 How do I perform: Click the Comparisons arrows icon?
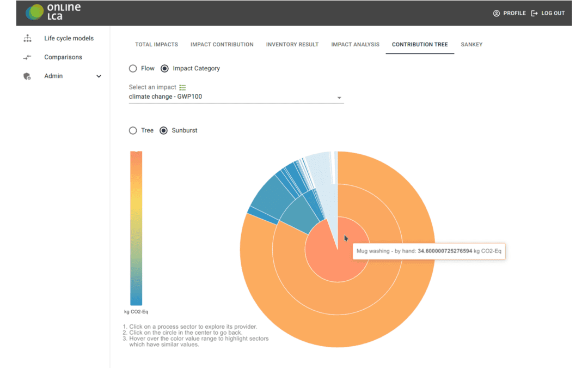(x=27, y=57)
